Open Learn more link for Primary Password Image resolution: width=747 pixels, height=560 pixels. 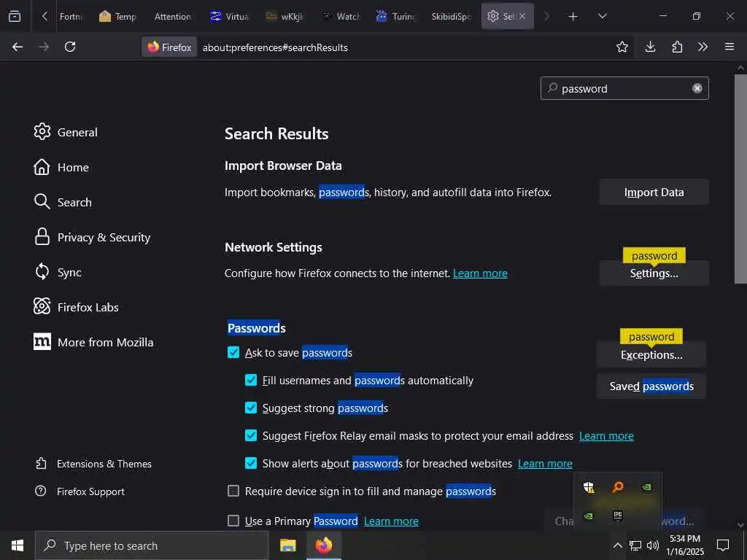click(391, 521)
